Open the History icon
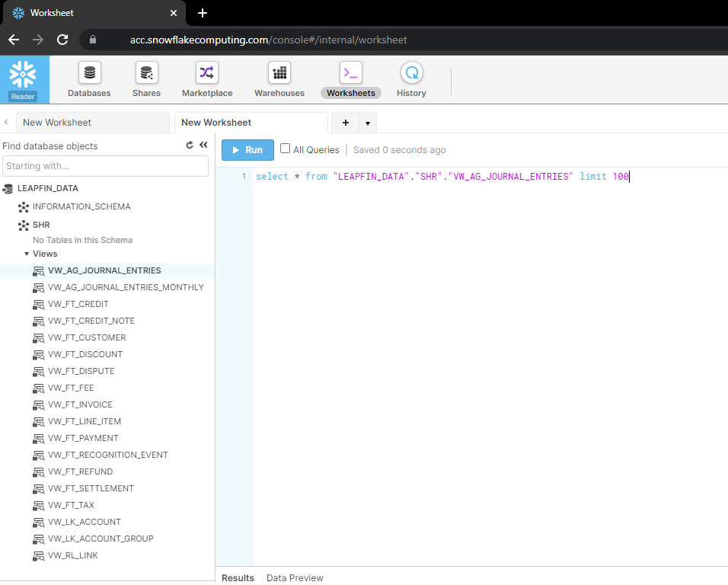The width and height of the screenshot is (728, 585). (412, 73)
